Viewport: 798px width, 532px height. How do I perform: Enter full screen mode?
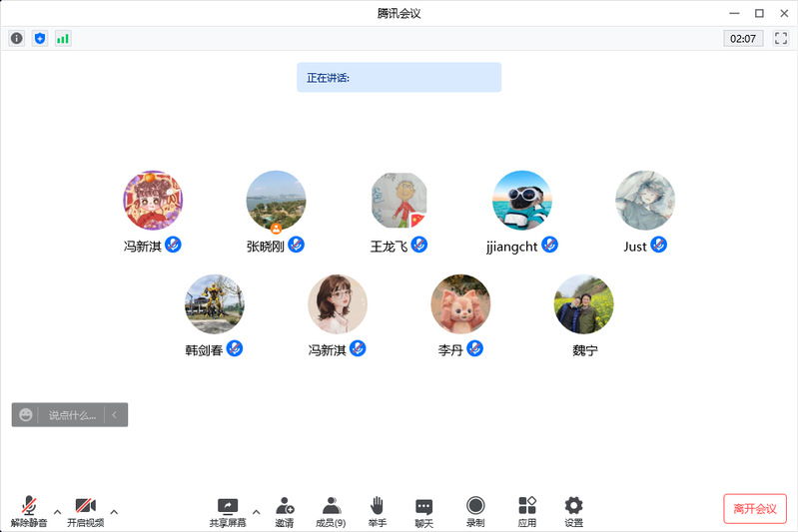point(781,39)
